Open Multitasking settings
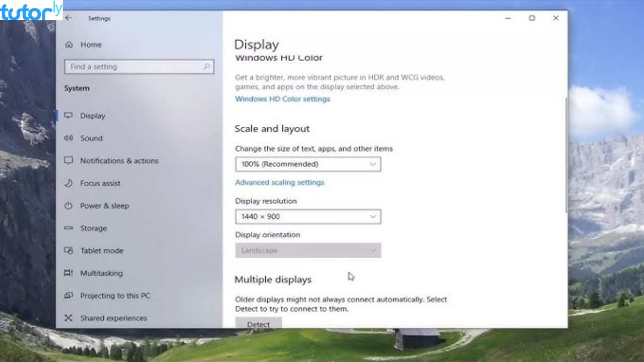This screenshot has height=362, width=644. 102,273
